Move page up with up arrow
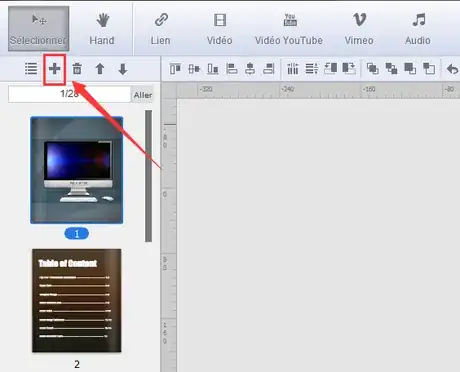Viewport: 460px width, 372px height. [100, 69]
